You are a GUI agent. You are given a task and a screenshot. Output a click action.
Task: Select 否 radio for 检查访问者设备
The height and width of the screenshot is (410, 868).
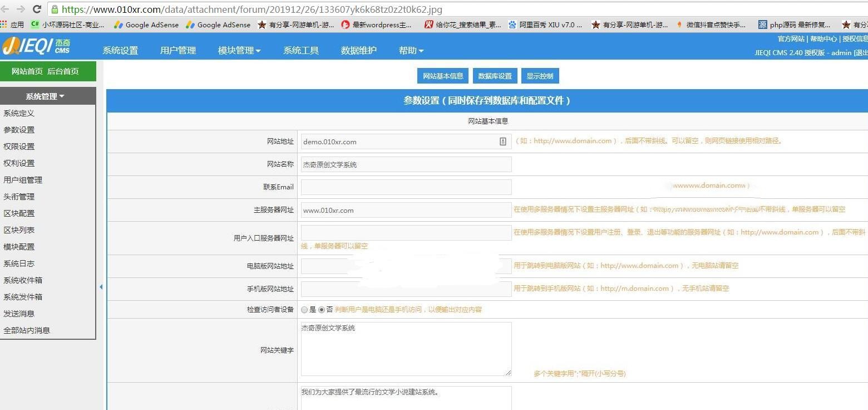pos(322,310)
